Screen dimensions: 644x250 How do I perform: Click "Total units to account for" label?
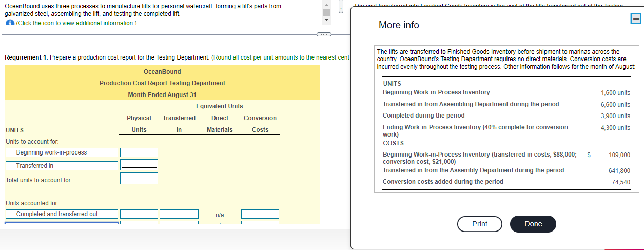tap(38, 180)
